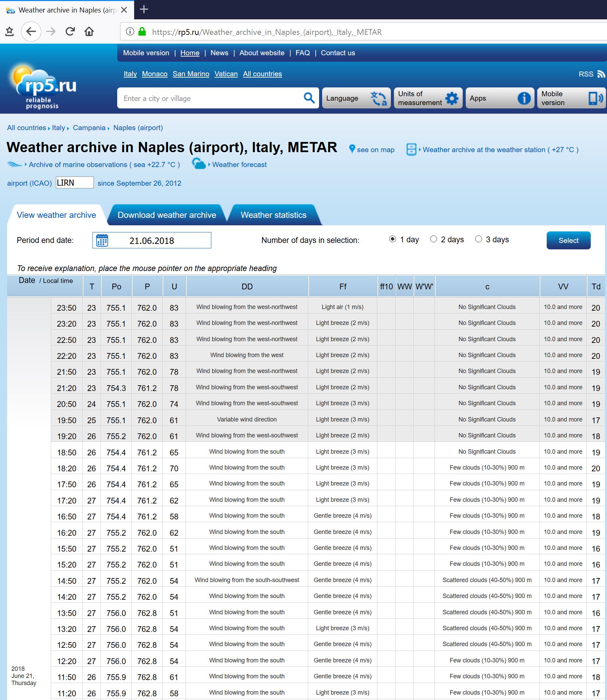Expand the Apps menu
This screenshot has width=607, height=700.
coord(500,98)
